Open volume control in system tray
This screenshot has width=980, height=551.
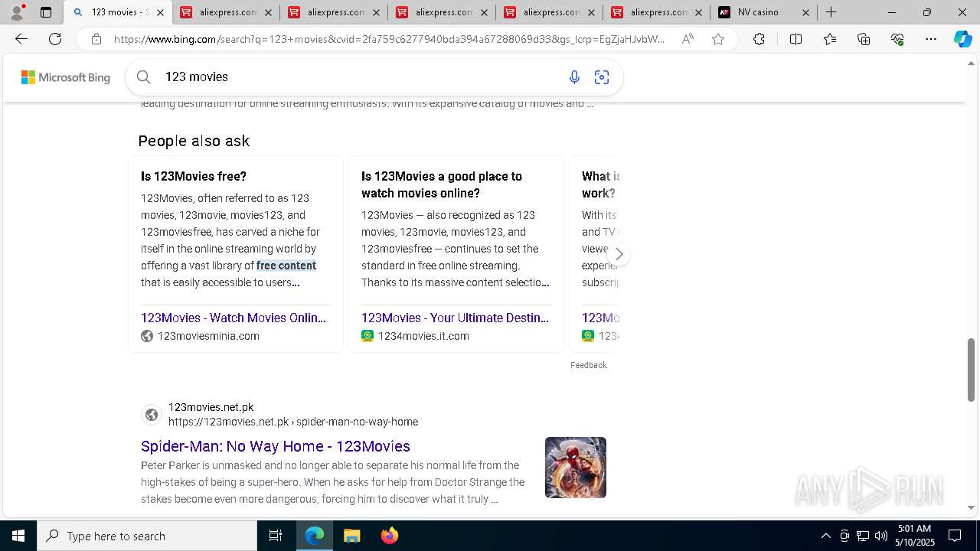coord(881,536)
